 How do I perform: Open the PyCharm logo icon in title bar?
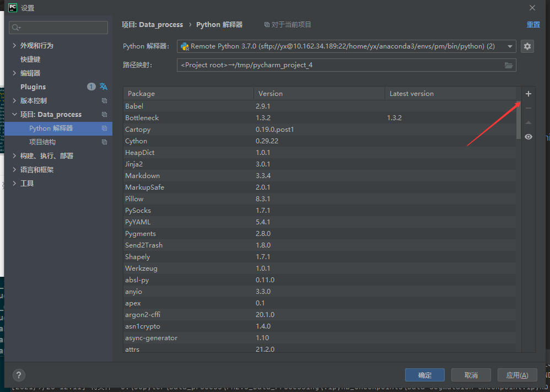pyautogui.click(x=13, y=8)
